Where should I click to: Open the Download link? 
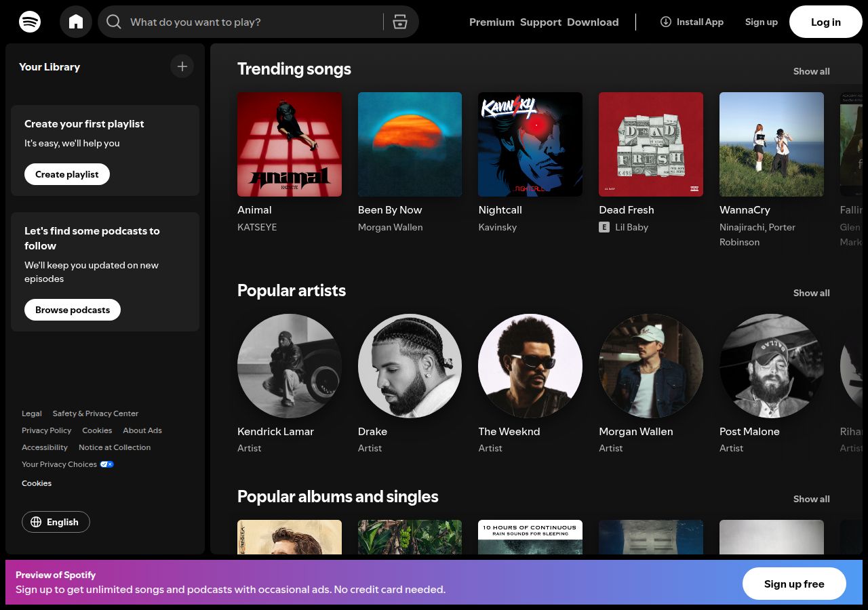(x=593, y=22)
